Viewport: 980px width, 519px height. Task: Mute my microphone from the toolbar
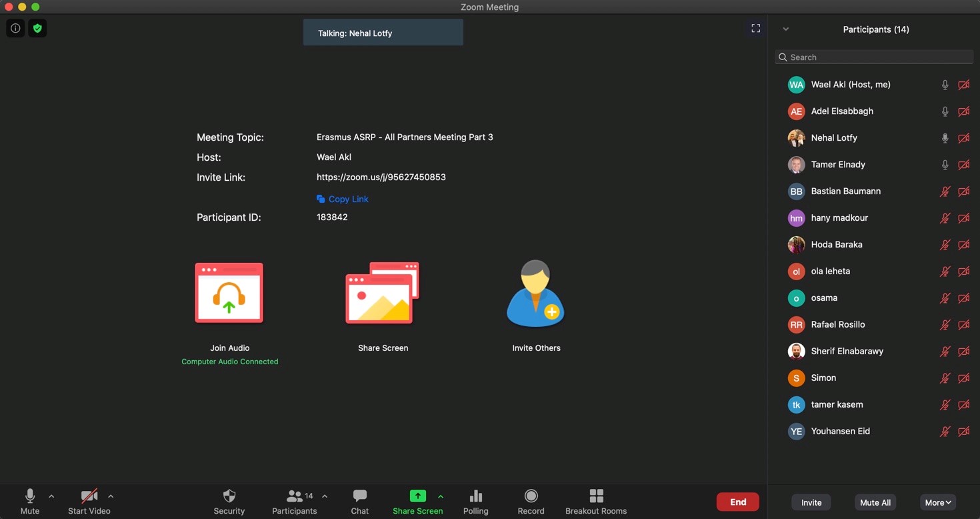click(30, 502)
